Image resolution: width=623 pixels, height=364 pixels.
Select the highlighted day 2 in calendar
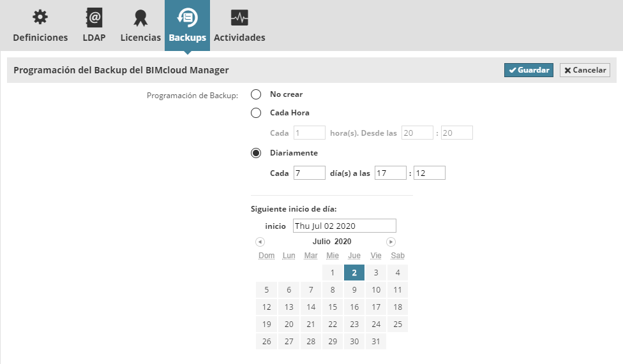pyautogui.click(x=354, y=273)
